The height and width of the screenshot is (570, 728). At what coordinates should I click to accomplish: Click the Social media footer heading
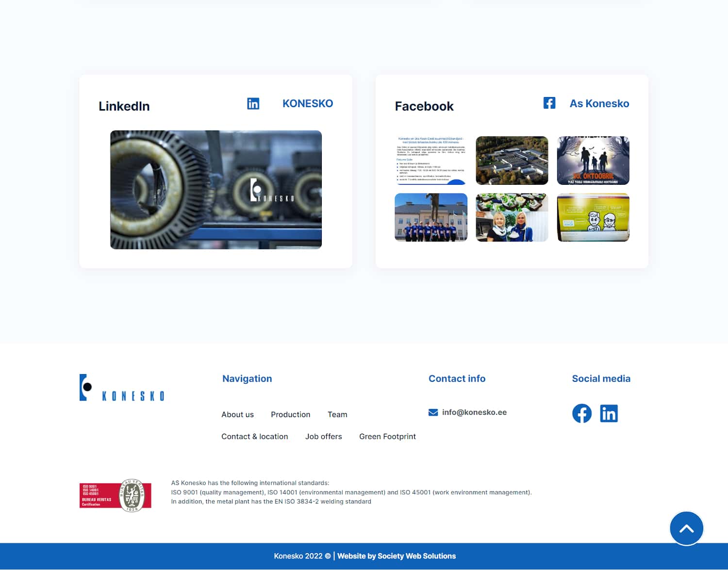coord(601,378)
